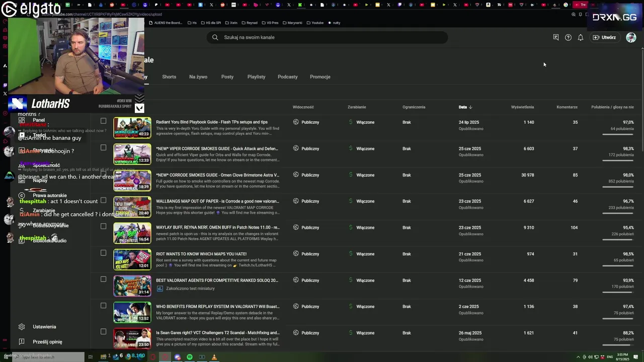Open Prawa autorskie in sidebar
Viewport: 644px width, 362px height.
(x=50, y=196)
